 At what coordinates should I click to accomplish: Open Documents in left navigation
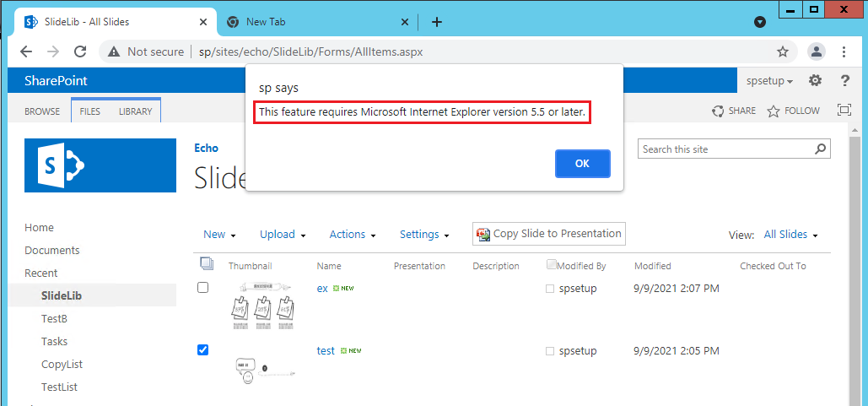(x=52, y=251)
